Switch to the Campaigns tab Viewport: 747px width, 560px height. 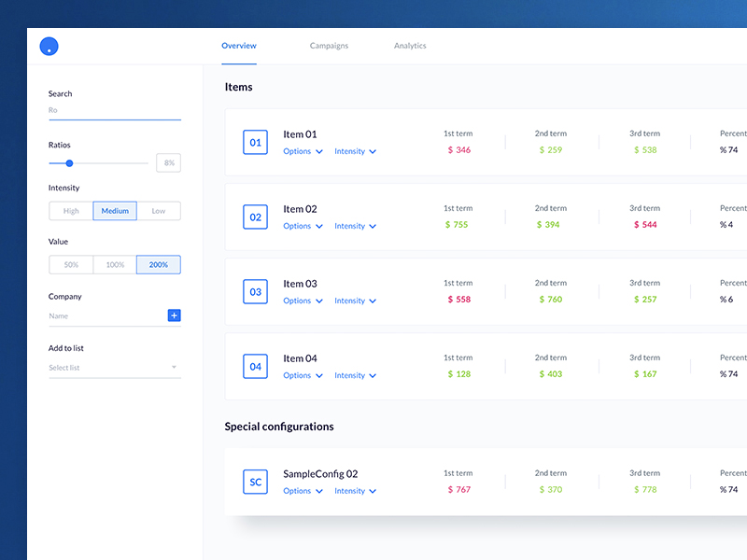(329, 46)
